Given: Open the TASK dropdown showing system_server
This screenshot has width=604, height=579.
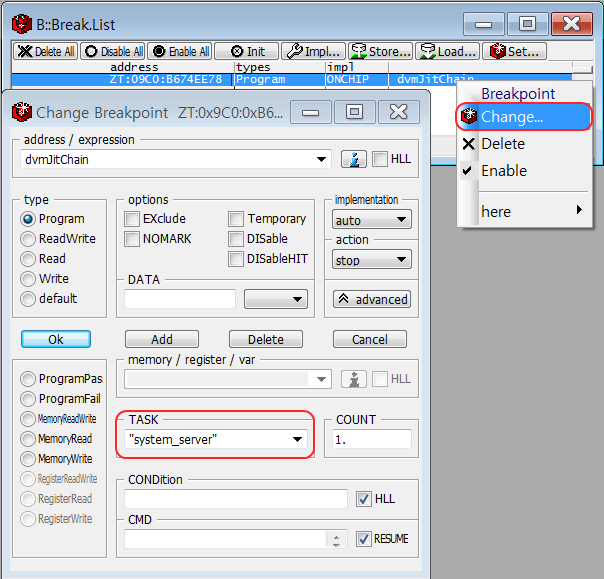Looking at the screenshot, I should click(x=297, y=439).
